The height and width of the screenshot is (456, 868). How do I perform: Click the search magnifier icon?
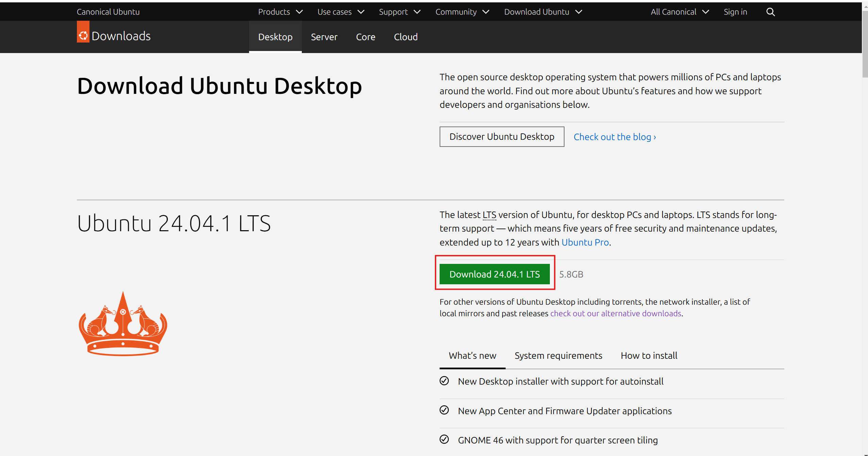(770, 12)
